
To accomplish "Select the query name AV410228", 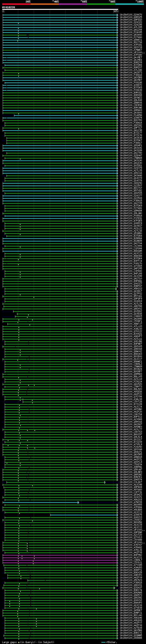I will pyautogui.click(x=8, y=7).
